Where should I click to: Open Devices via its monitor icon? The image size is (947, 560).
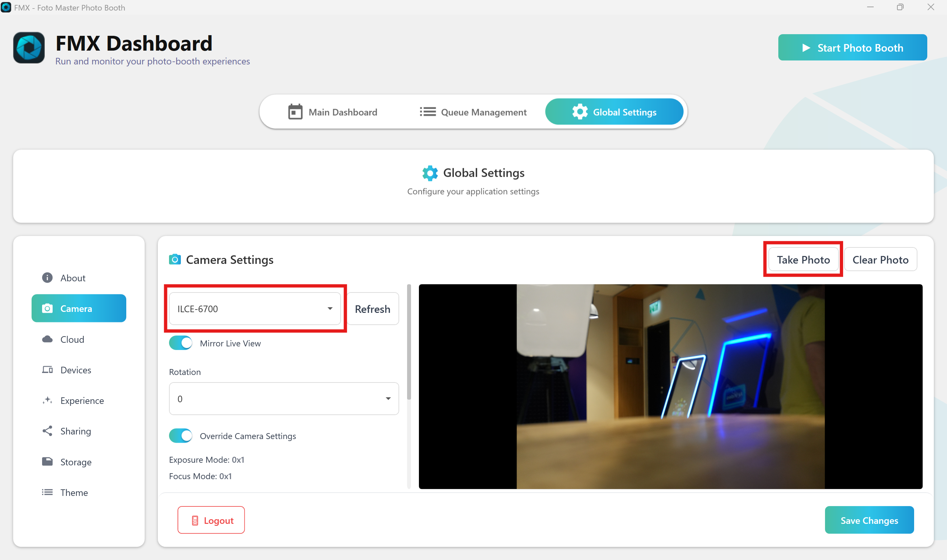click(47, 370)
